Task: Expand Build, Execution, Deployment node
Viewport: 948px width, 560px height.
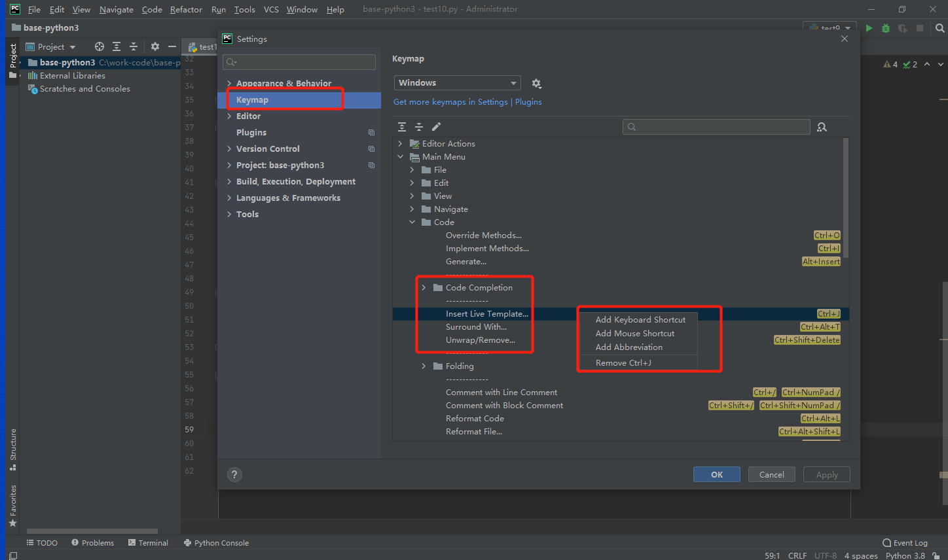Action: [x=229, y=181]
